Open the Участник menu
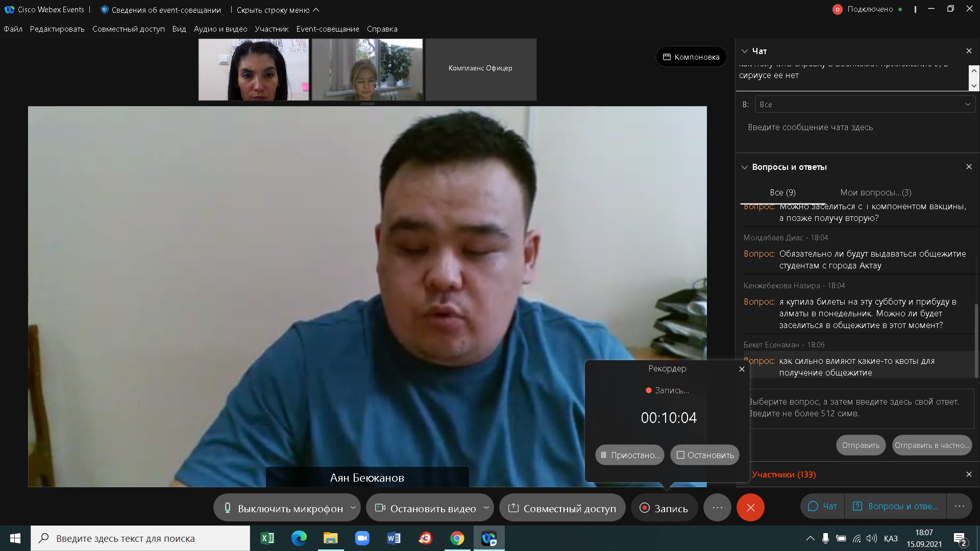 272,29
